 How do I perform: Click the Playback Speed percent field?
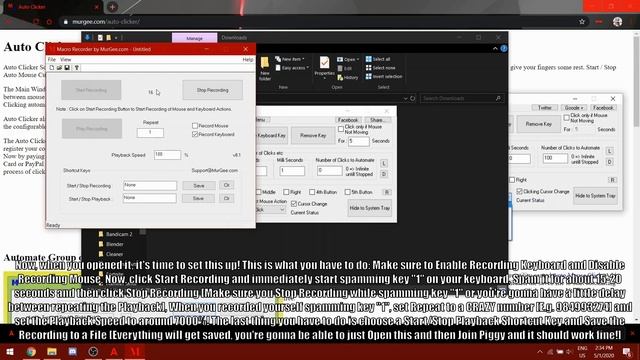167,155
